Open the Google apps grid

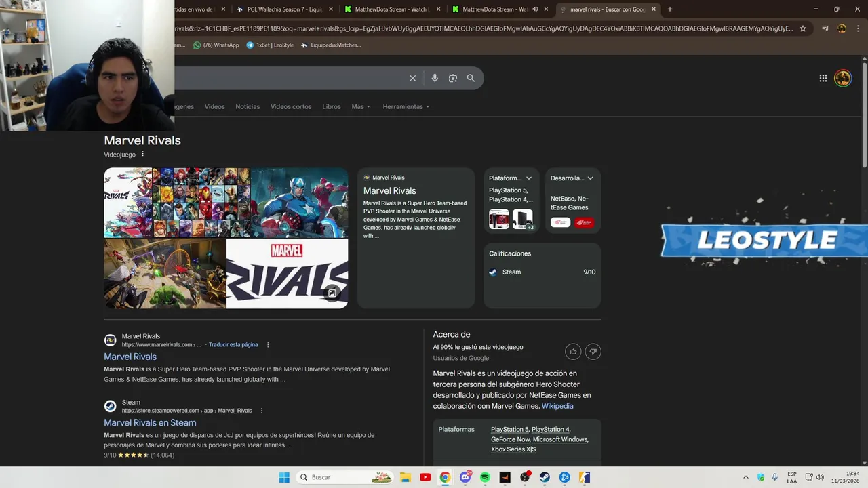823,78
